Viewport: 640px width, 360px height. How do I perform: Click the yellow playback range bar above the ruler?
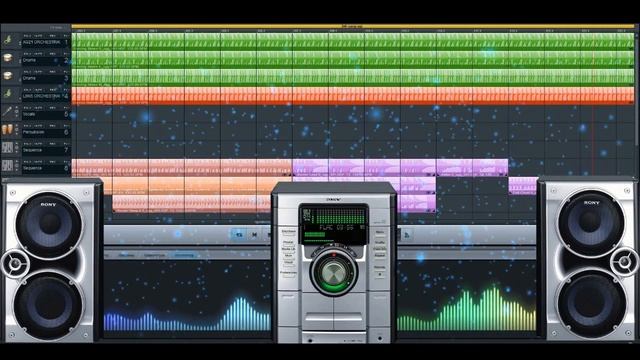353,26
